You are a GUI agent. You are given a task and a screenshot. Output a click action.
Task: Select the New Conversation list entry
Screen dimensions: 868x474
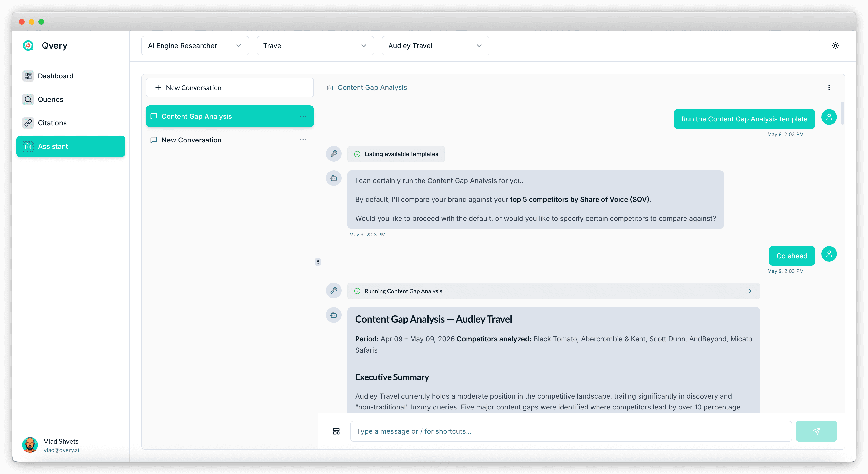(230, 140)
